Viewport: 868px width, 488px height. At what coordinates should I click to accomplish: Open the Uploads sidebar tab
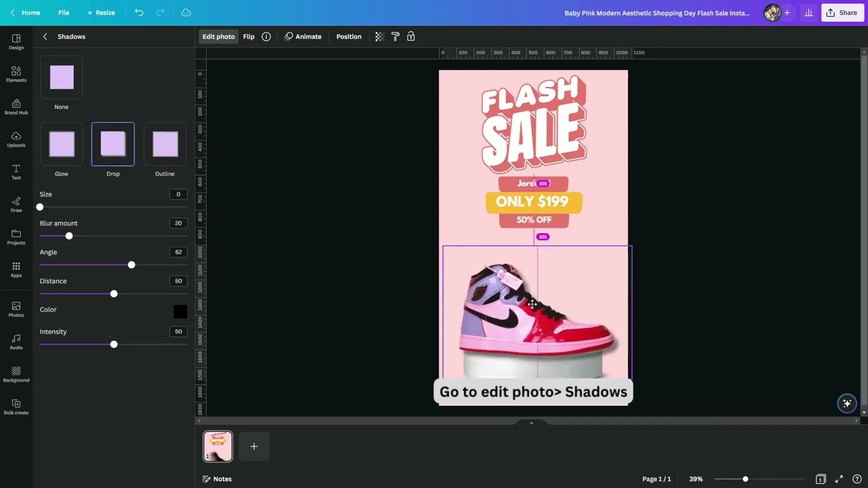click(16, 139)
